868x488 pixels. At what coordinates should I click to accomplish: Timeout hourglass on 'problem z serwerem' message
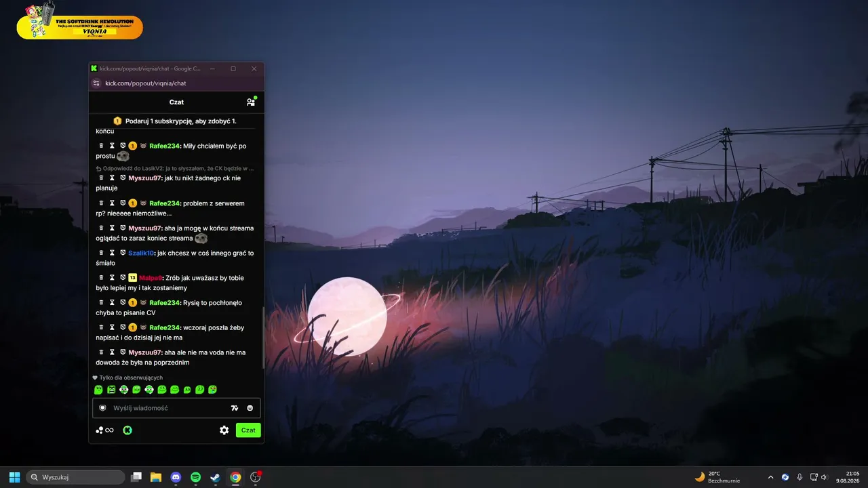[112, 203]
